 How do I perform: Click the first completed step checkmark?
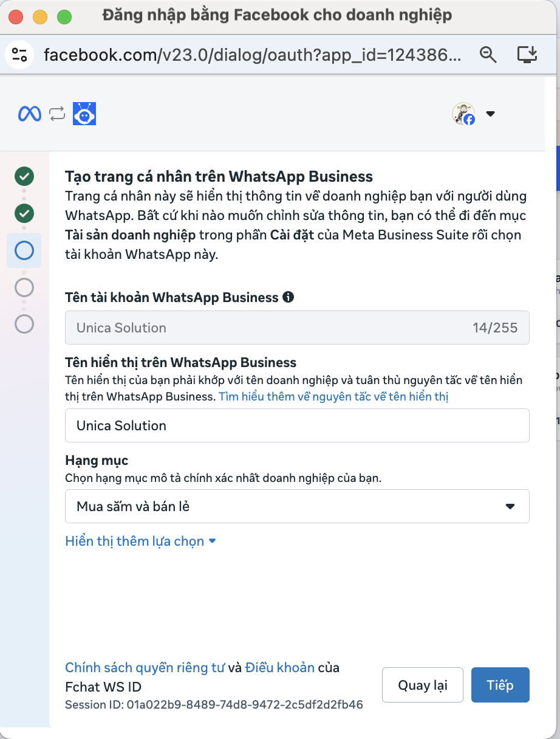pos(24,177)
